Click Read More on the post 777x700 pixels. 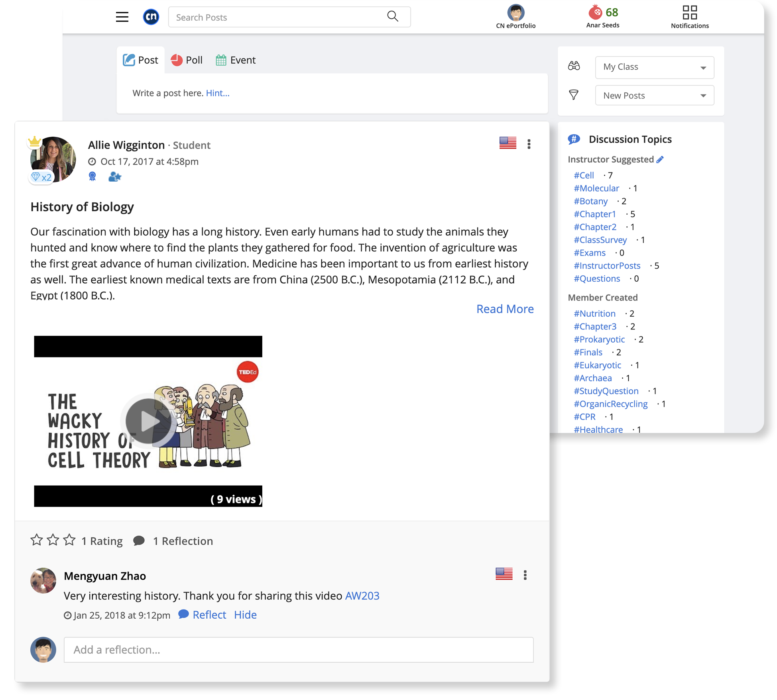point(505,309)
